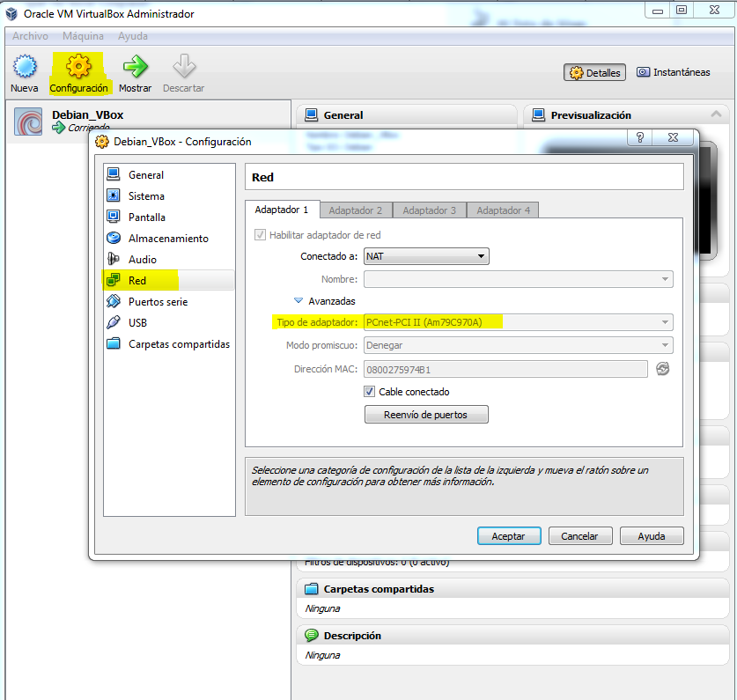Image resolution: width=737 pixels, height=700 pixels.
Task: Click the settings dialog help question mark
Action: click(640, 137)
